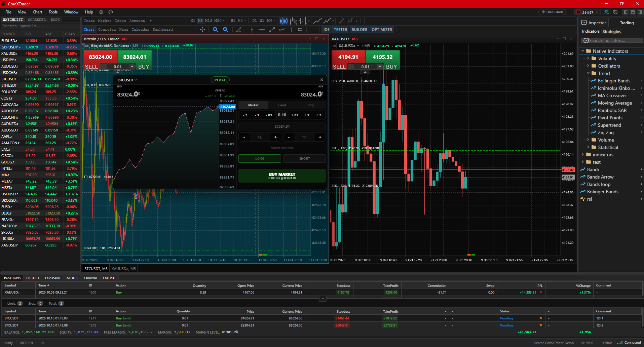Open the account 211157 dropdown

[x=588, y=12]
